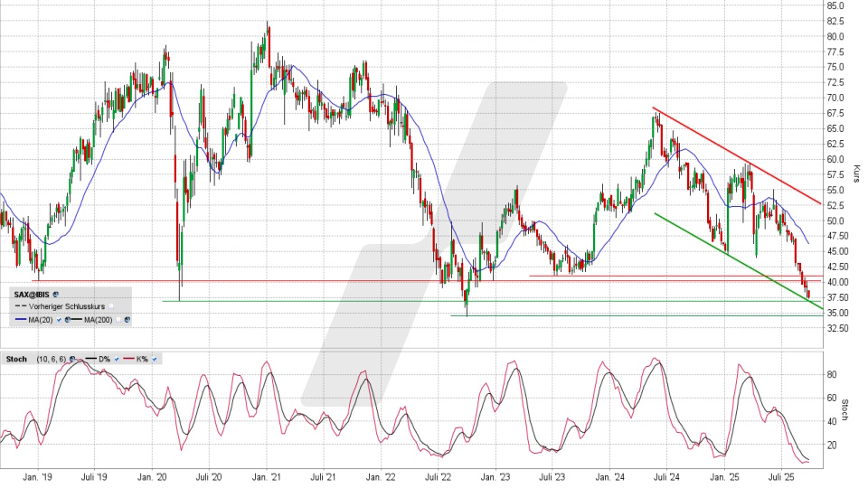Viewport: 868px width, 488px height.
Task: Select the Jan. '23 date label
Action: click(x=495, y=477)
